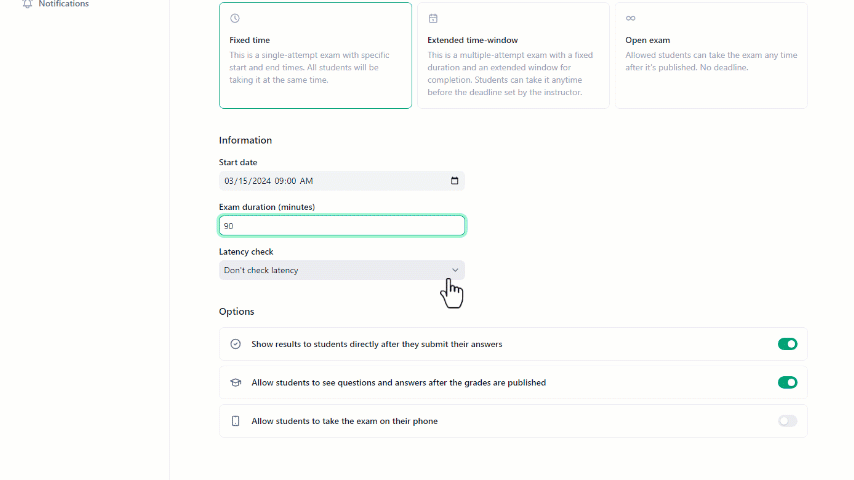
Task: Click the chevron in Don't check latency
Action: click(x=455, y=270)
